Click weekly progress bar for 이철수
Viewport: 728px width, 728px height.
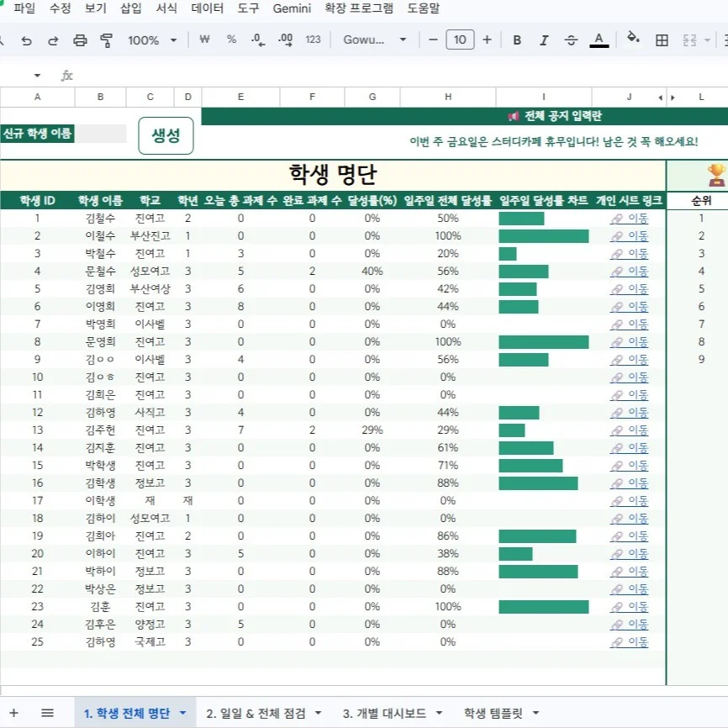click(x=544, y=236)
